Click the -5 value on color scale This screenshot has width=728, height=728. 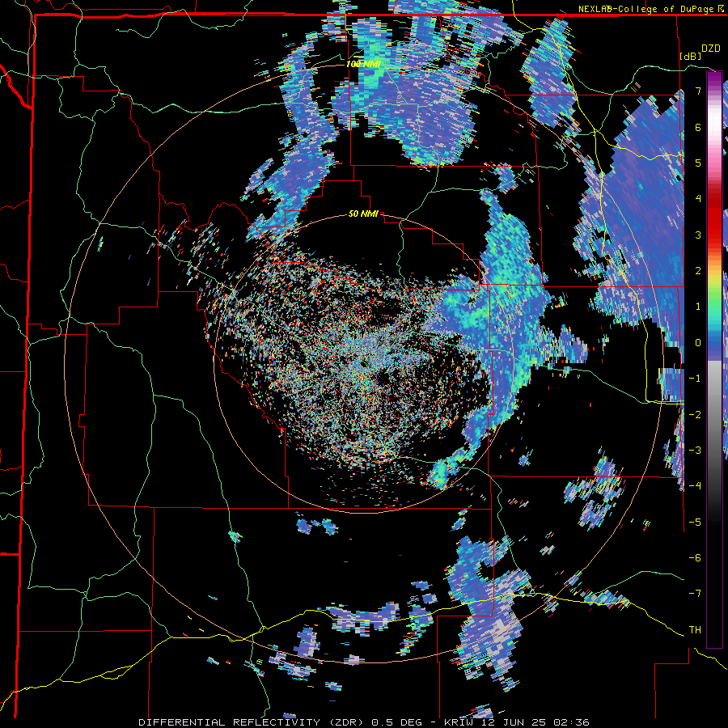click(x=695, y=523)
